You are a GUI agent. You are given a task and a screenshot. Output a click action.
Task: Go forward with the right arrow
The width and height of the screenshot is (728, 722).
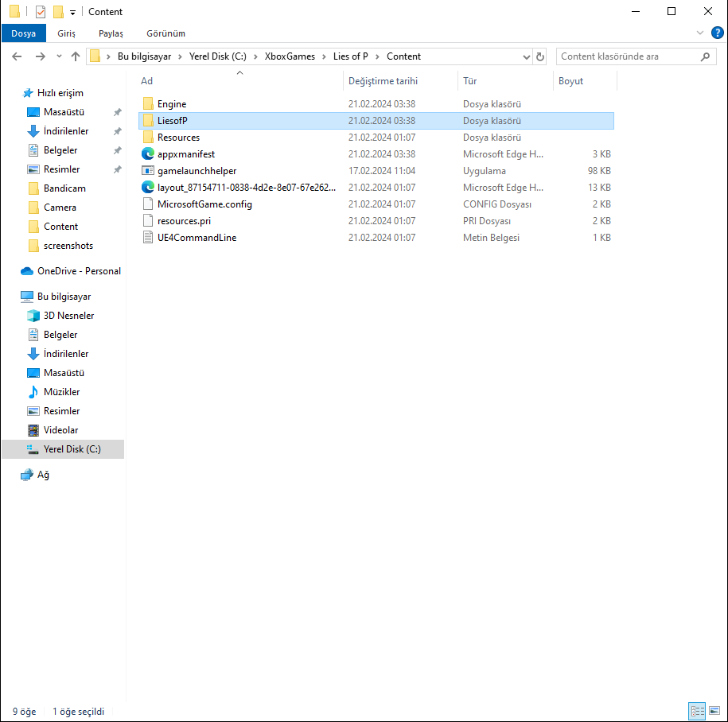41,56
